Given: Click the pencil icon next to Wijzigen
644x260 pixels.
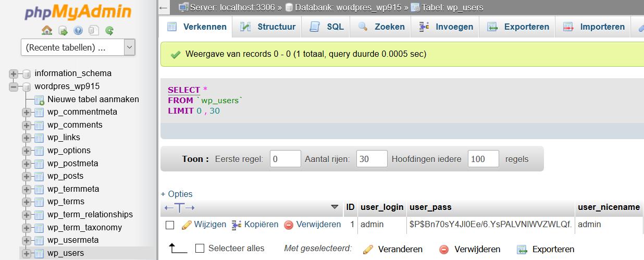Looking at the screenshot, I should [187, 225].
